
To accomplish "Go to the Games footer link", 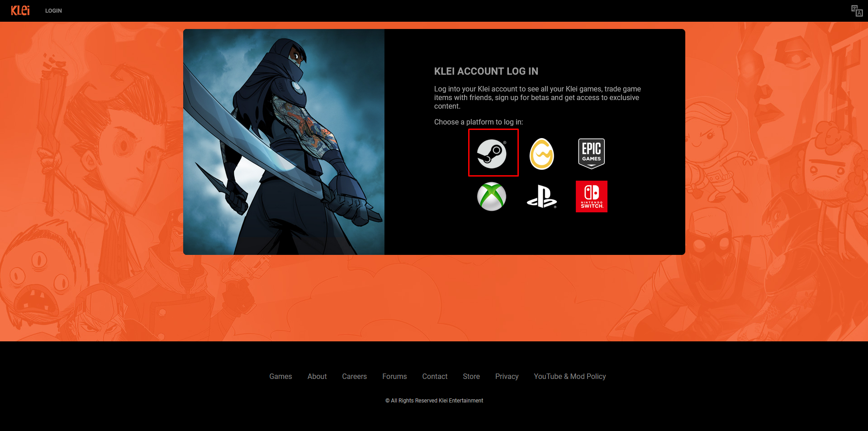I will pos(280,376).
